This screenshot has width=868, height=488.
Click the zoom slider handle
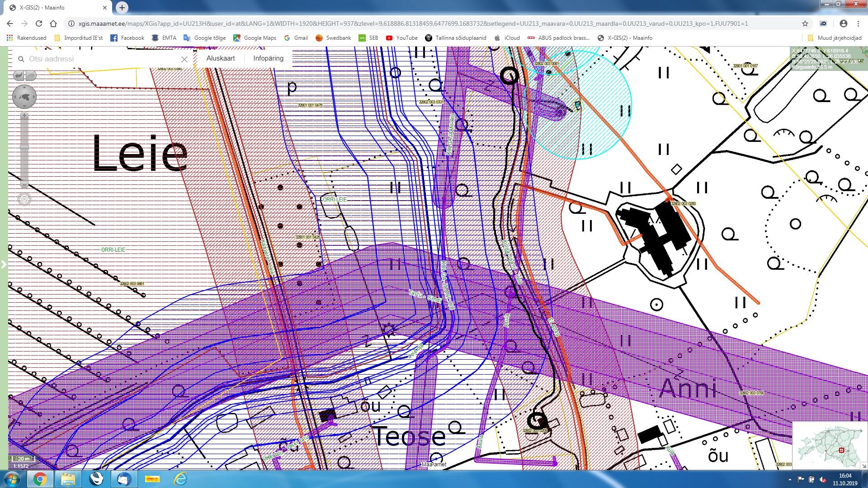click(x=24, y=147)
